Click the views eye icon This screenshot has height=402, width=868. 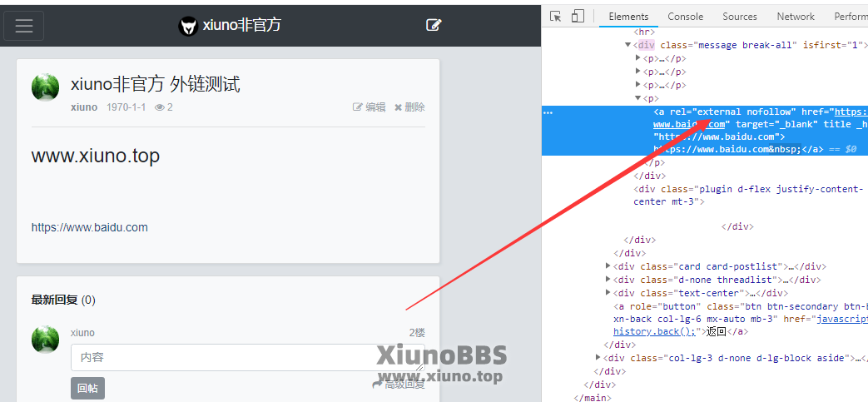(x=160, y=107)
